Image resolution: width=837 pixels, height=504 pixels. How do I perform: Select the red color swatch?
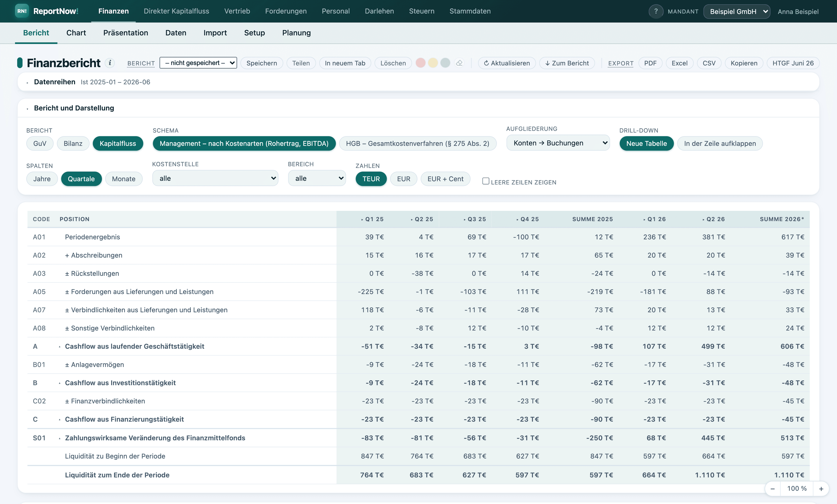(x=420, y=63)
